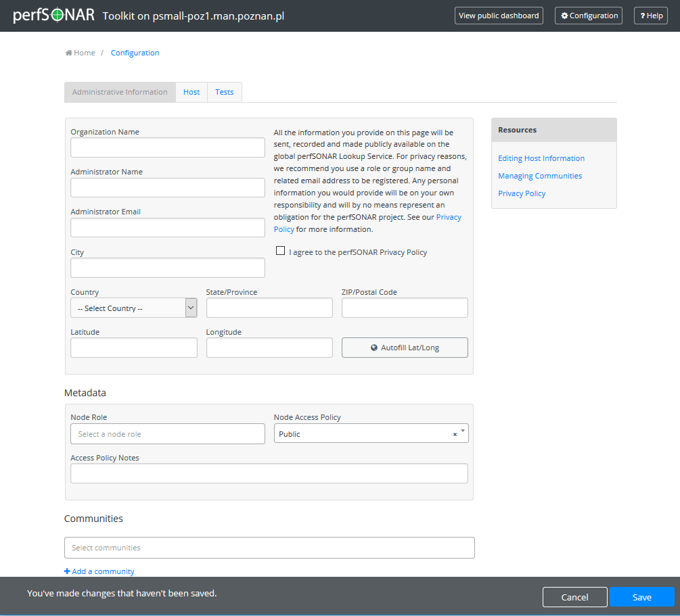Save the unsaved configuration changes
680x616 pixels.
pos(641,596)
